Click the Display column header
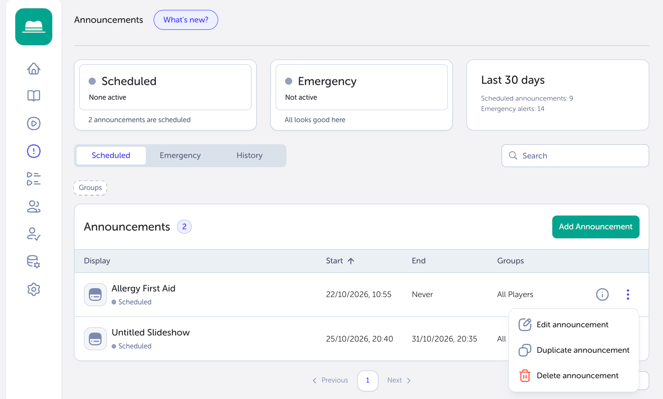Image resolution: width=663 pixels, height=399 pixels. tap(97, 261)
